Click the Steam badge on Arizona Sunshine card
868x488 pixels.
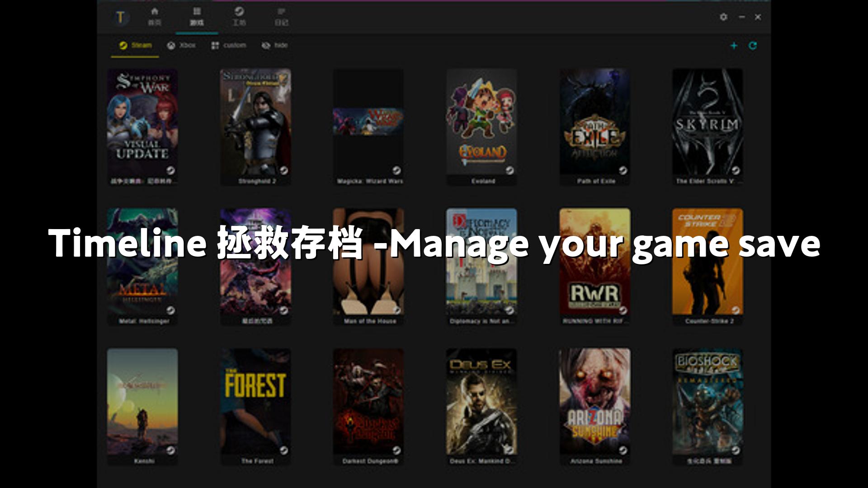tap(623, 450)
